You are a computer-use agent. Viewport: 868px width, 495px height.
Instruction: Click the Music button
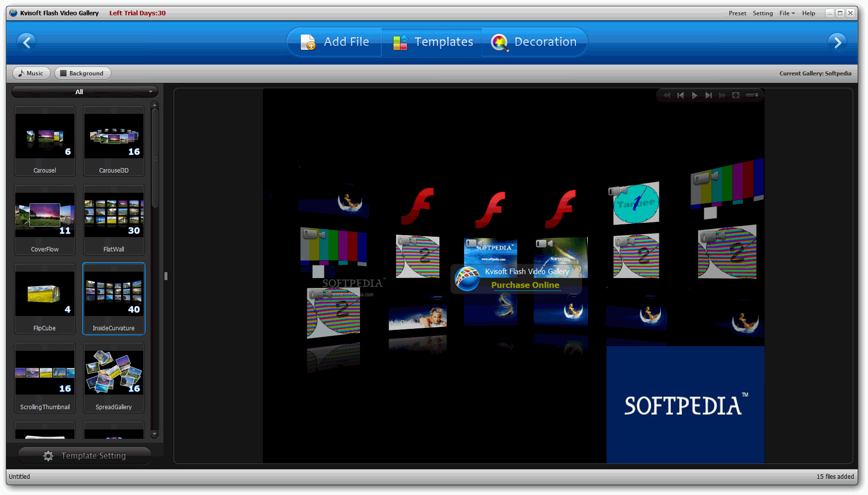(31, 73)
